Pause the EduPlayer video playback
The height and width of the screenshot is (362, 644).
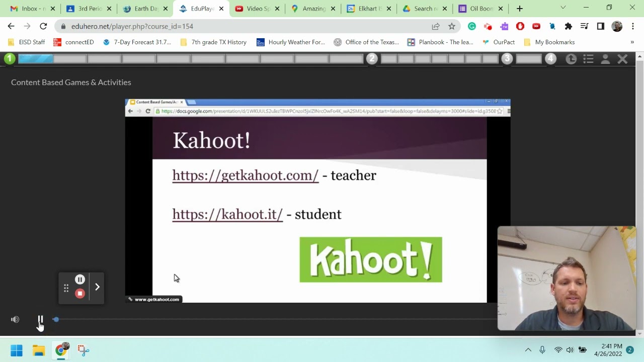[41, 319]
